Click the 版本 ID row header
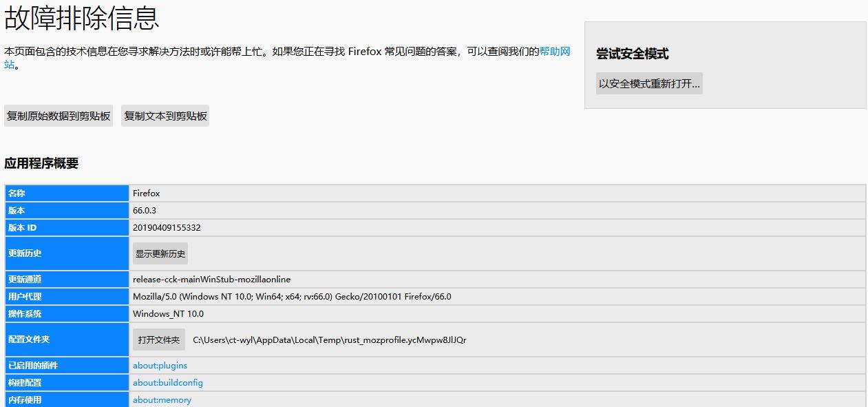 point(67,228)
